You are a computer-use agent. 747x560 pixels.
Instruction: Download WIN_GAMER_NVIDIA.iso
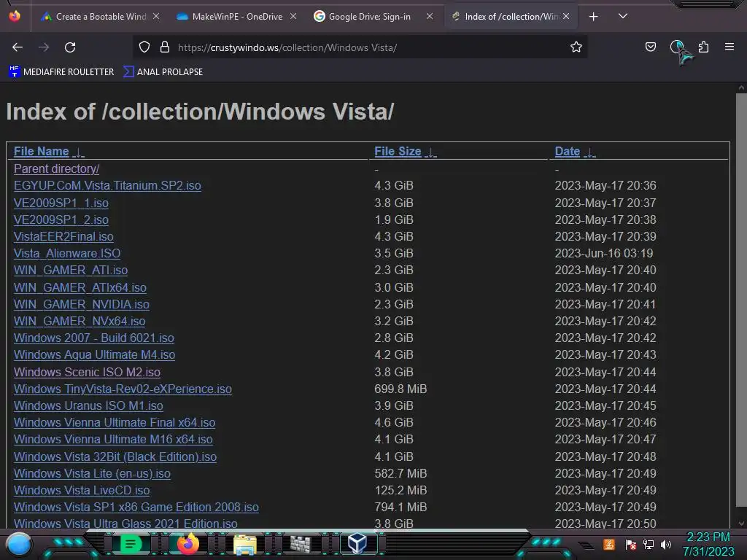point(82,304)
